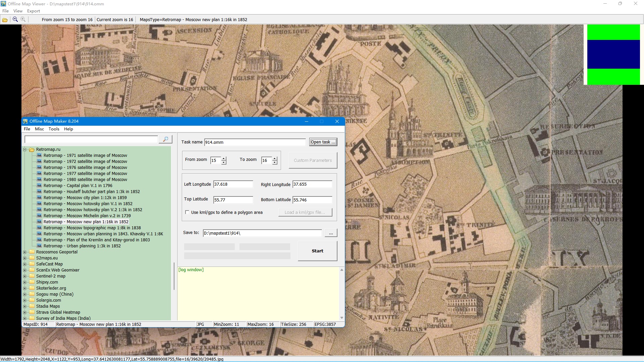Click the Offline Map Viewer title bar icon

pos(3,4)
